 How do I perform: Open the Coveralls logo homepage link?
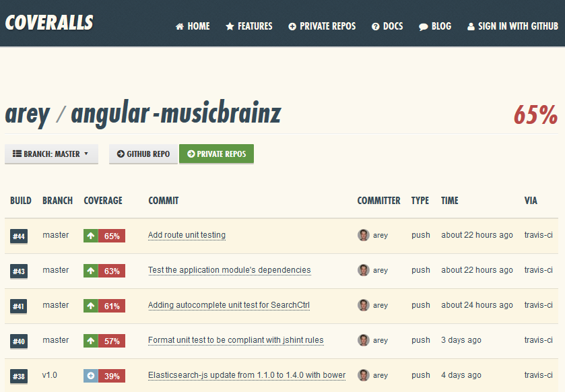coord(48,23)
